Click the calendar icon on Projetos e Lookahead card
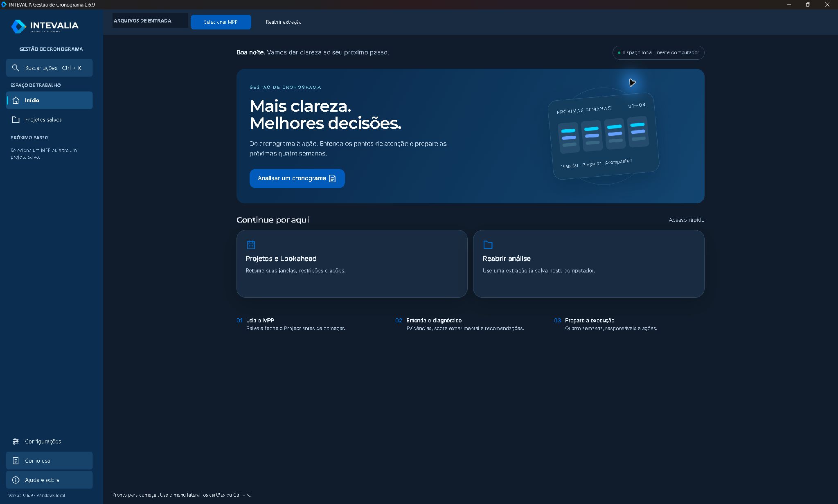The image size is (838, 504). tap(251, 245)
